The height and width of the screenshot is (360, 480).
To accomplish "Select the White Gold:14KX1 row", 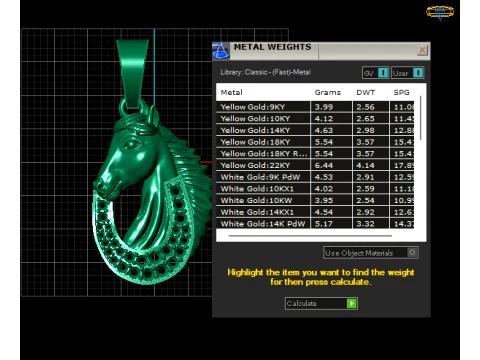I will 315,212.
